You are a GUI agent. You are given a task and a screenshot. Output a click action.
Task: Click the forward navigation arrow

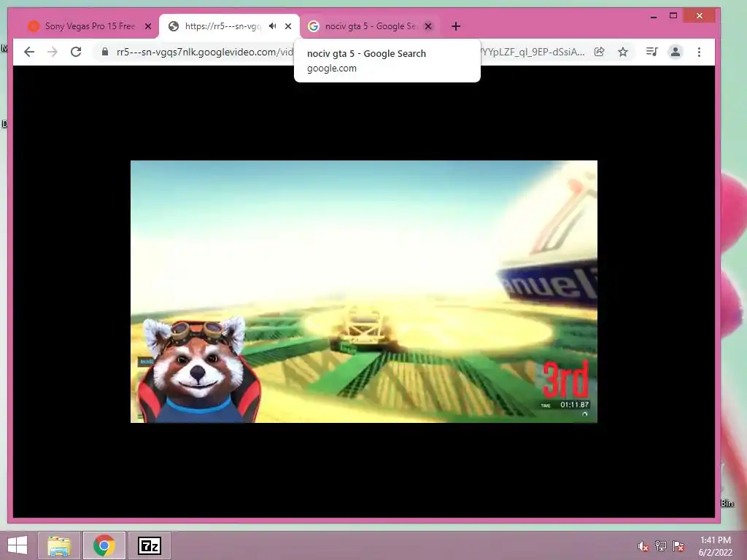pos(53,52)
